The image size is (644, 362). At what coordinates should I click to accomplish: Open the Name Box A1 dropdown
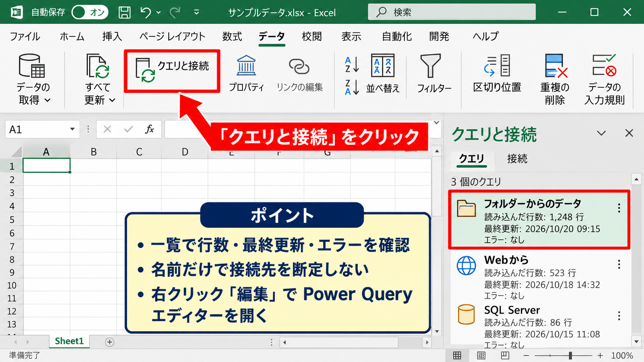(x=72, y=129)
